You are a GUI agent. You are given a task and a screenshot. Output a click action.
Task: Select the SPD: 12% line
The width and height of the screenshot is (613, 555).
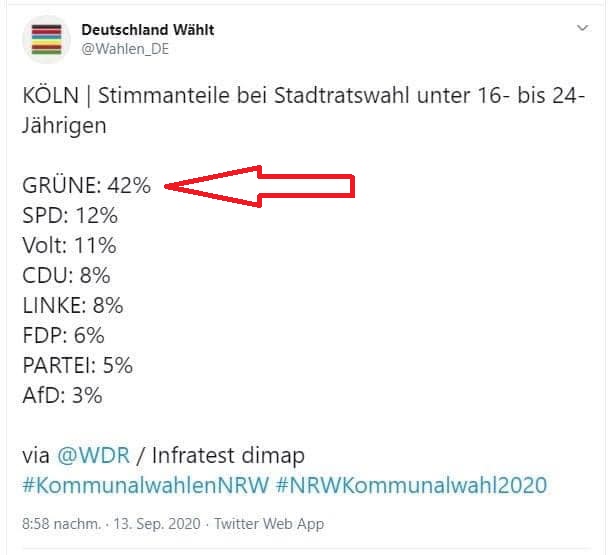point(70,215)
